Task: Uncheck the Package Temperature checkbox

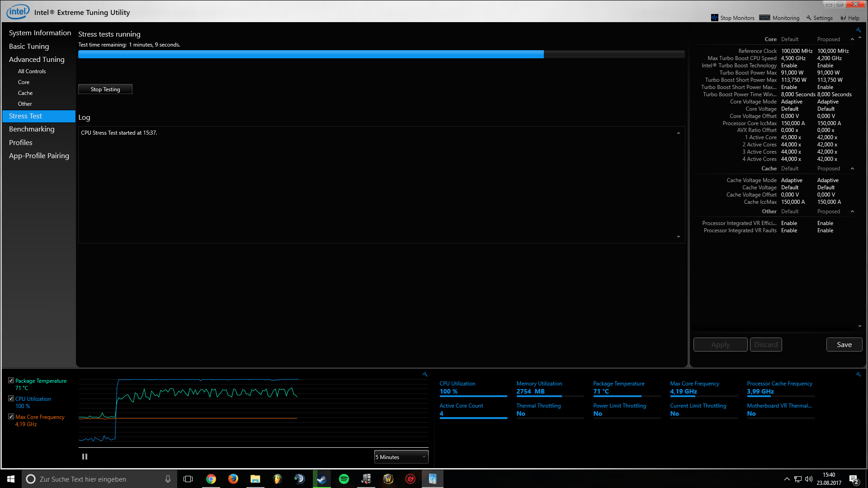Action: tap(11, 380)
